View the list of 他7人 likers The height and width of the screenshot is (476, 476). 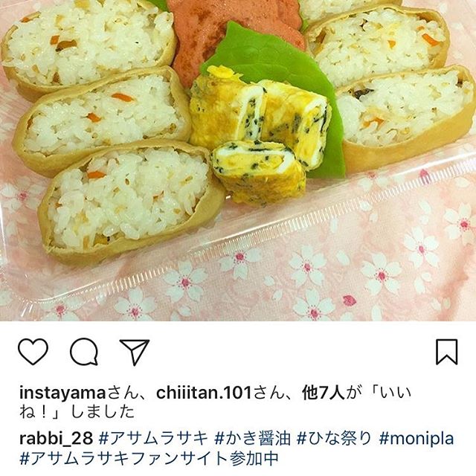tap(324, 393)
